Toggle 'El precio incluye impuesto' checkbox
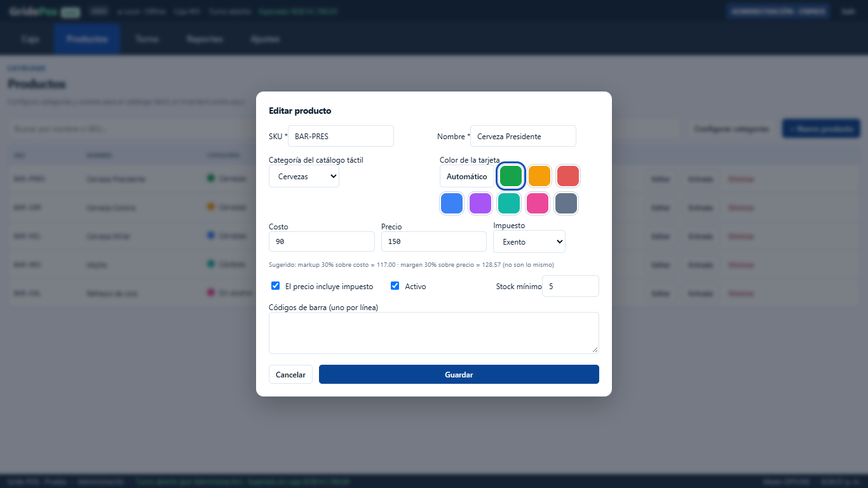868x488 pixels. [x=275, y=286]
